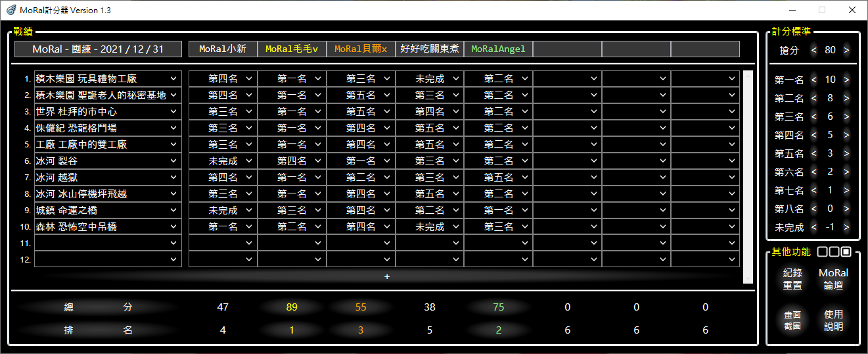Decrease the 第三名 score with left arrow
This screenshot has height=354, width=868.
pyautogui.click(x=814, y=116)
